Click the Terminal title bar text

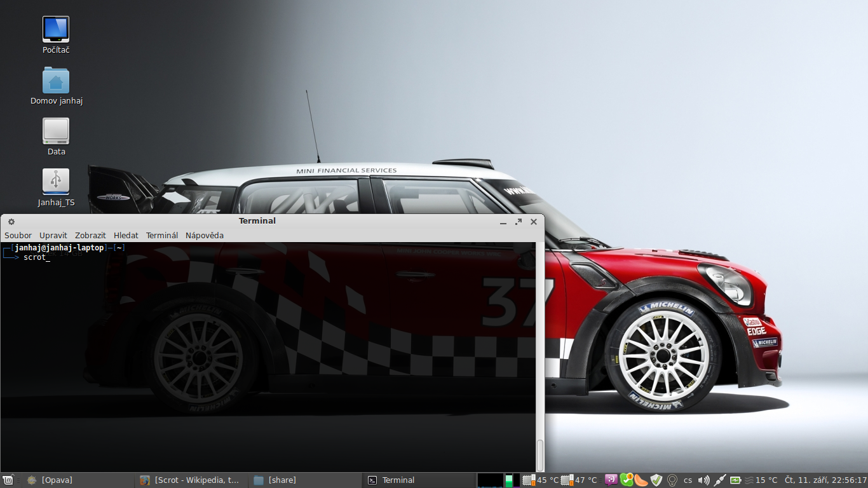pos(257,221)
